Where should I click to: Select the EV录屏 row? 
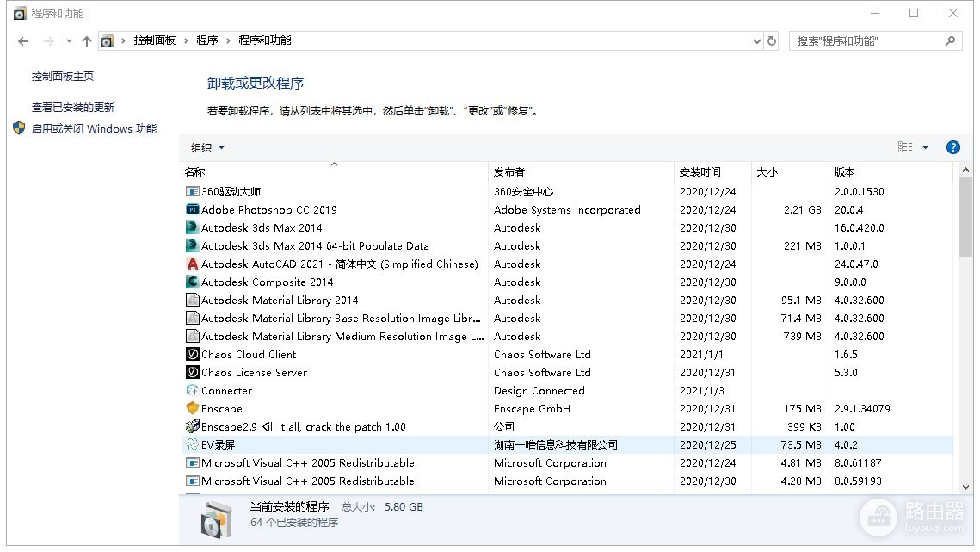pyautogui.click(x=568, y=445)
